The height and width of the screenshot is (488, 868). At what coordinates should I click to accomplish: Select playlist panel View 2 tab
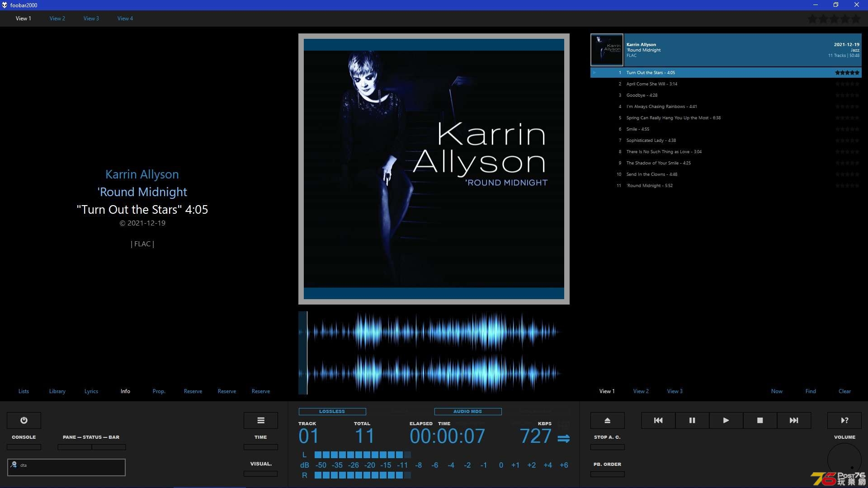(641, 391)
